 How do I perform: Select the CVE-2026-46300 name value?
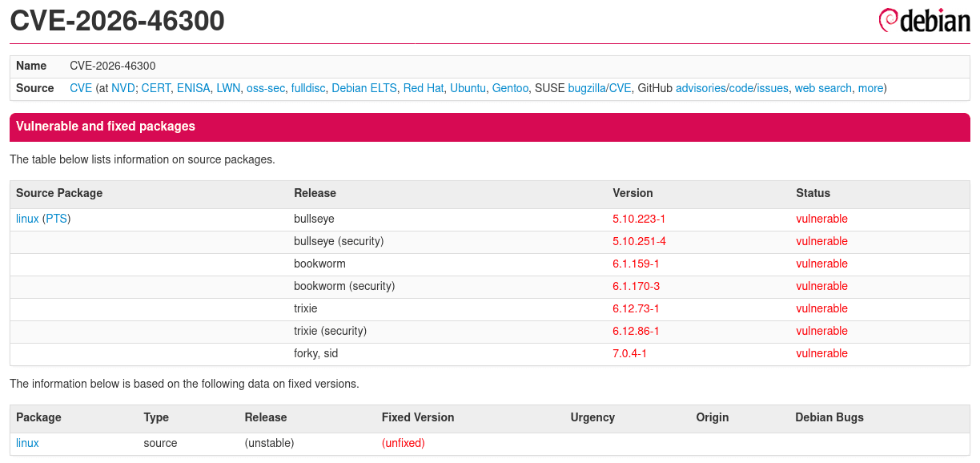[113, 66]
